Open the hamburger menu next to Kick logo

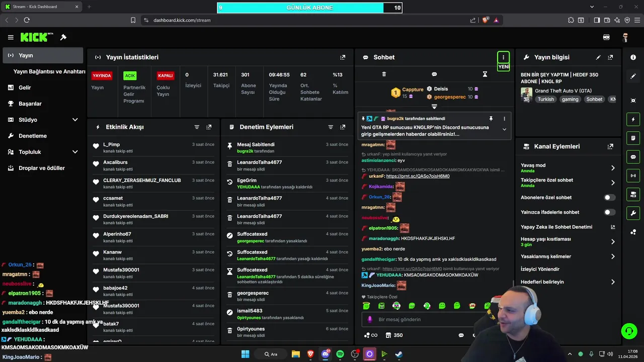11,37
